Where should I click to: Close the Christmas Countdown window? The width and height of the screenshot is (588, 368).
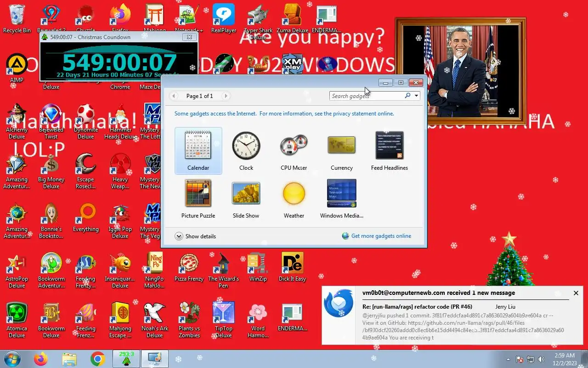(189, 37)
